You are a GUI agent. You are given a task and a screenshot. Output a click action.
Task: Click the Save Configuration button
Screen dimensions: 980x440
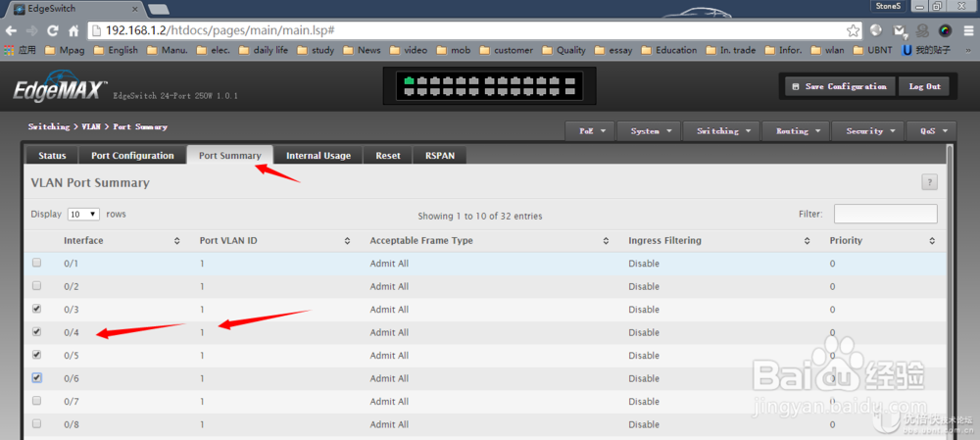coord(840,87)
